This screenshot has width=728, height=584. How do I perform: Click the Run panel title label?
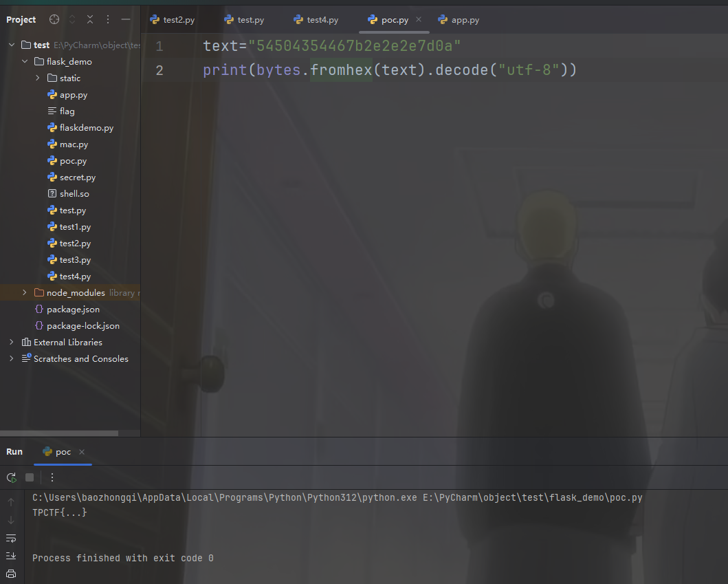tap(14, 452)
